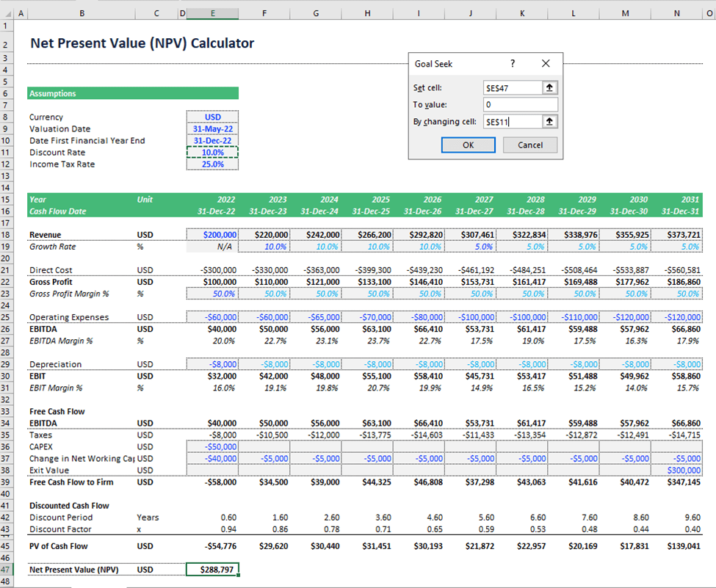
Task: Close the Goal Seek dialog
Action: click(546, 63)
